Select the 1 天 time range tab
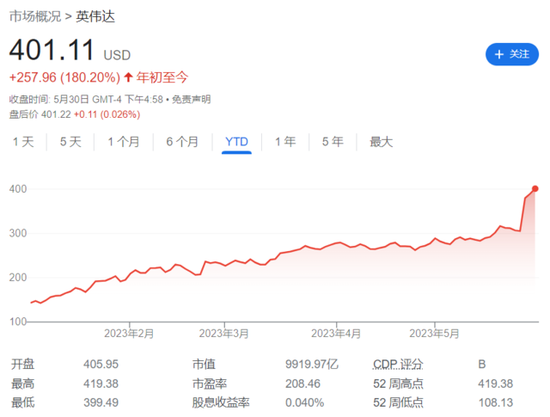Viewport: 550px width, 417px height. click(x=23, y=142)
